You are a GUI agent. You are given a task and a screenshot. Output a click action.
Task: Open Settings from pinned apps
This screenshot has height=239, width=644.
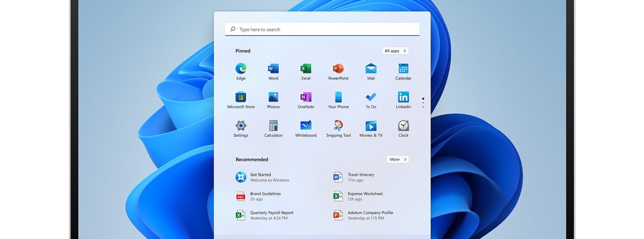[241, 129]
